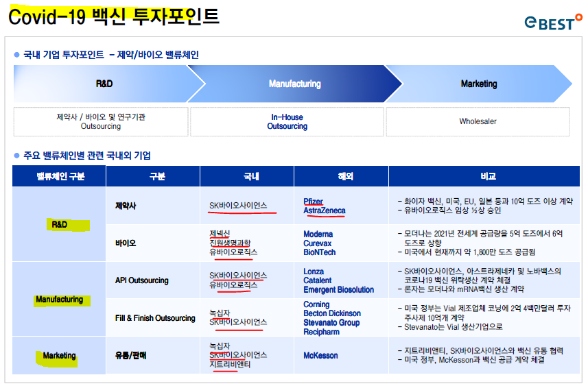Click the eBEST logo
Image resolution: width=588 pixels, height=386 pixels.
point(553,22)
